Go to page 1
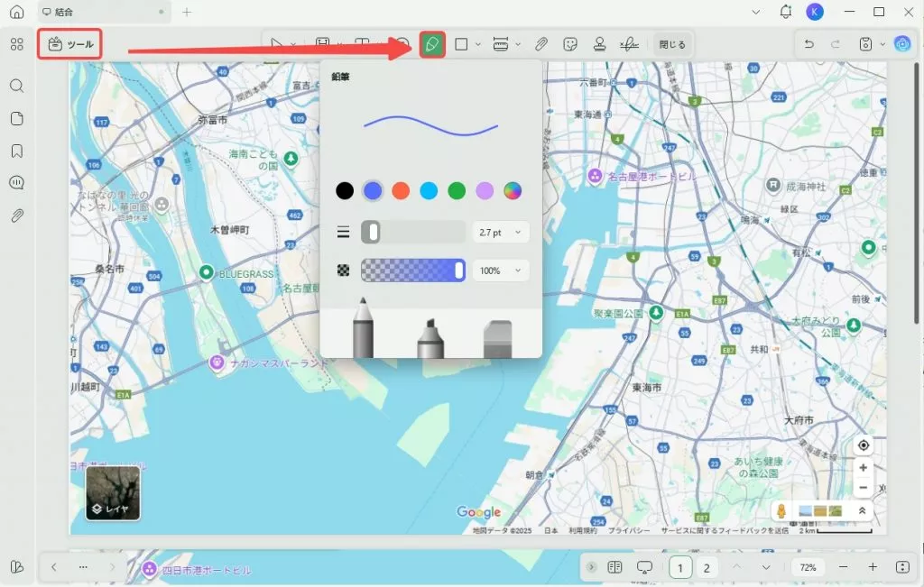This screenshot has width=924, height=587. click(680, 567)
